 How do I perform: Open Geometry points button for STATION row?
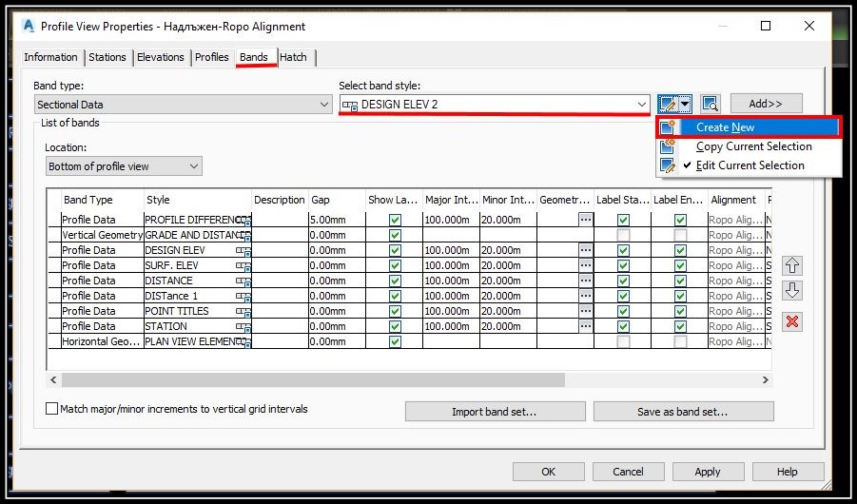click(585, 326)
